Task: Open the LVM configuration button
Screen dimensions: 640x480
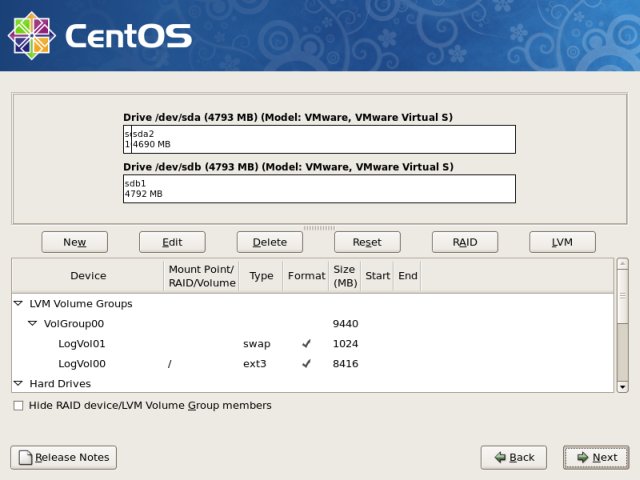Action: (x=562, y=242)
